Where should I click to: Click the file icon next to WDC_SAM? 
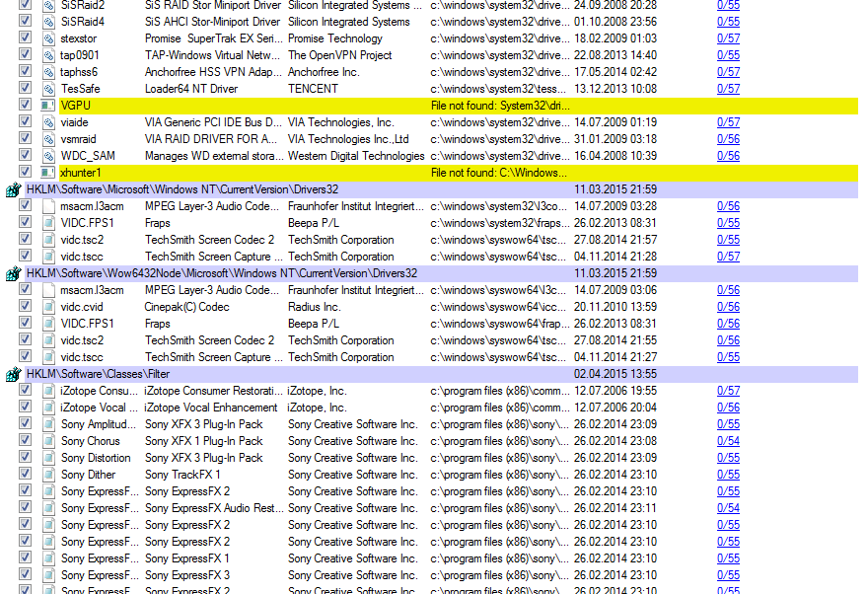pos(47,156)
